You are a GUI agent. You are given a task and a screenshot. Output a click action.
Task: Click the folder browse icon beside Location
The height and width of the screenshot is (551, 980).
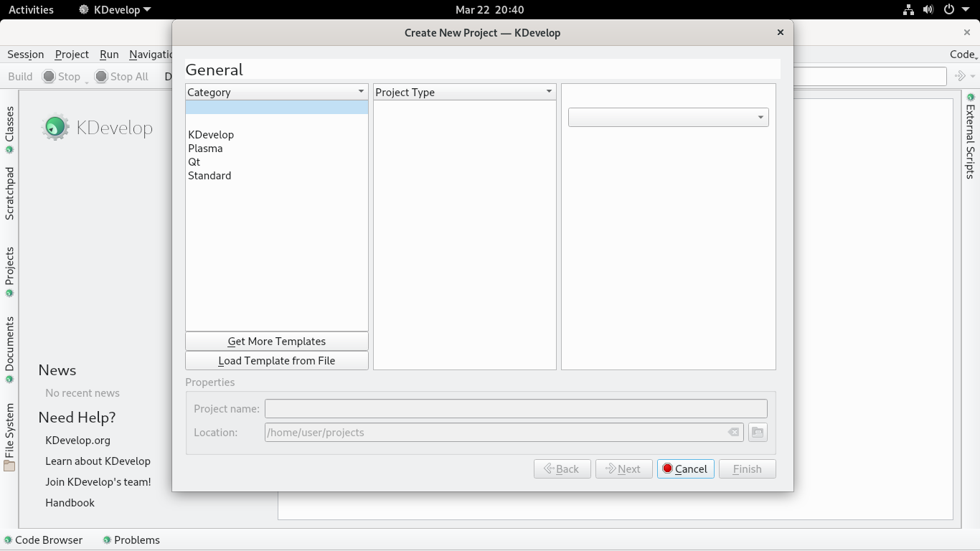tap(758, 432)
